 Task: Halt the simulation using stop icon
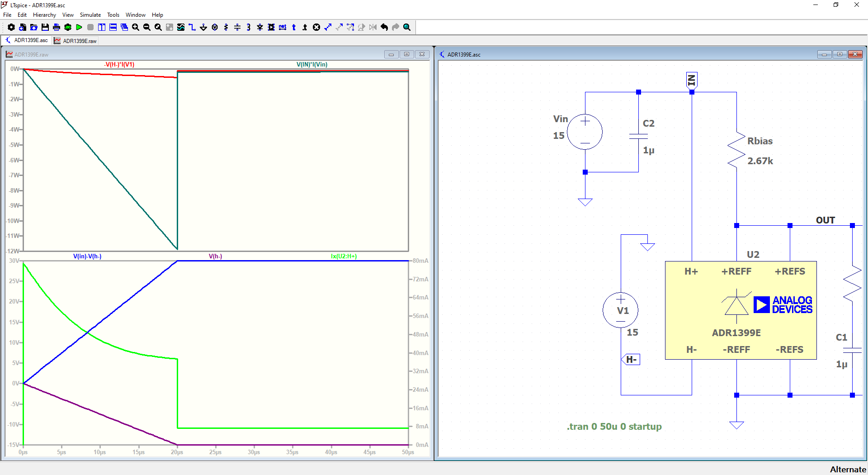pos(90,27)
